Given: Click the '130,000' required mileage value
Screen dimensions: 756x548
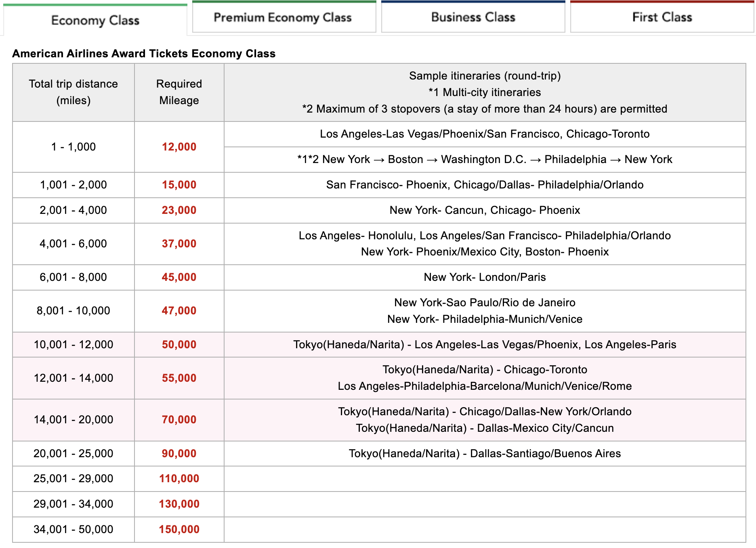Looking at the screenshot, I should point(179,504).
